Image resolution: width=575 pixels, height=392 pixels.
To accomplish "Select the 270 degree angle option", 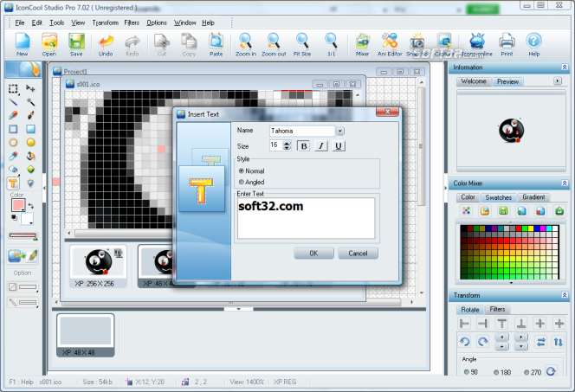I will pos(533,372).
